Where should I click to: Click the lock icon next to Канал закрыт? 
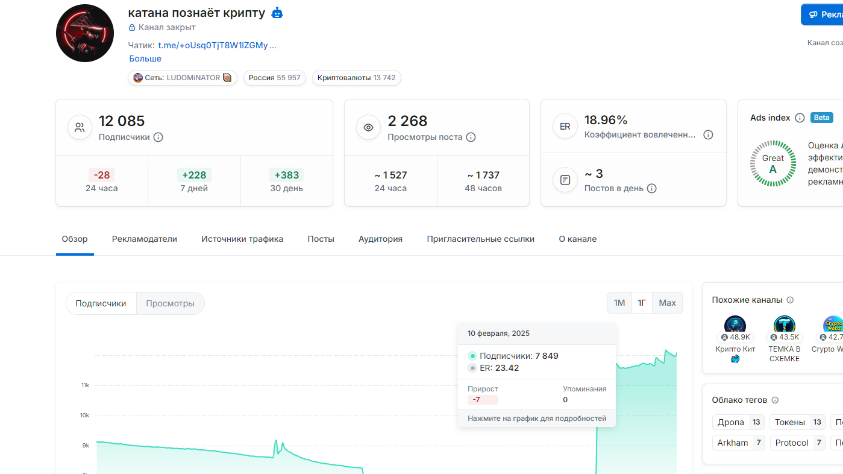tap(132, 27)
